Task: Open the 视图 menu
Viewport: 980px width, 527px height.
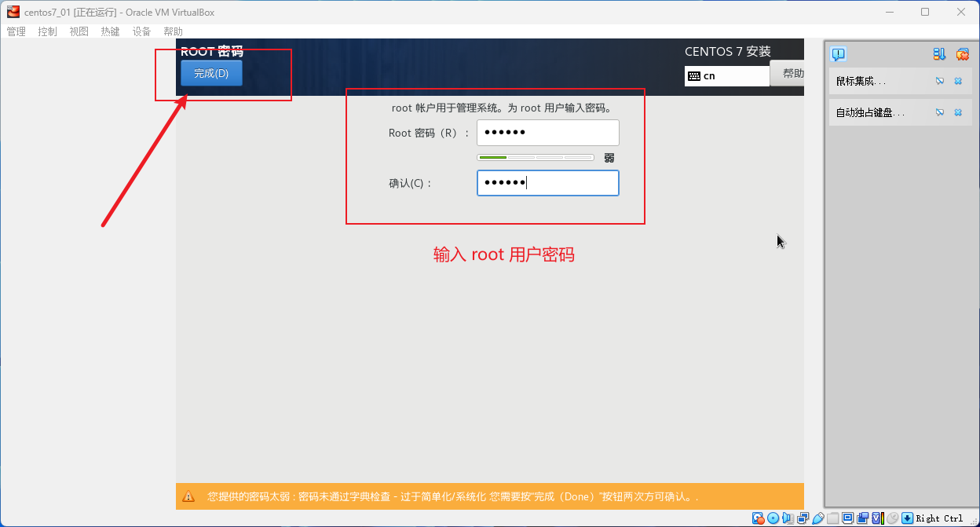Action: tap(79, 31)
